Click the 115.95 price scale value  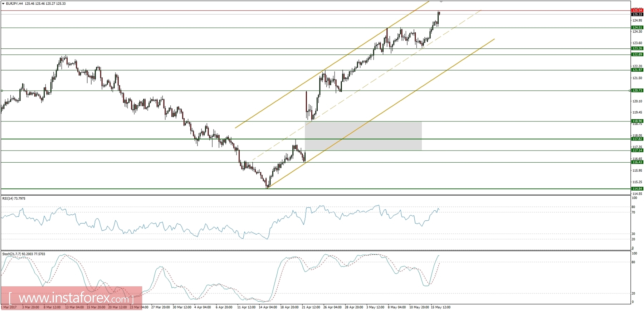tap(637, 171)
